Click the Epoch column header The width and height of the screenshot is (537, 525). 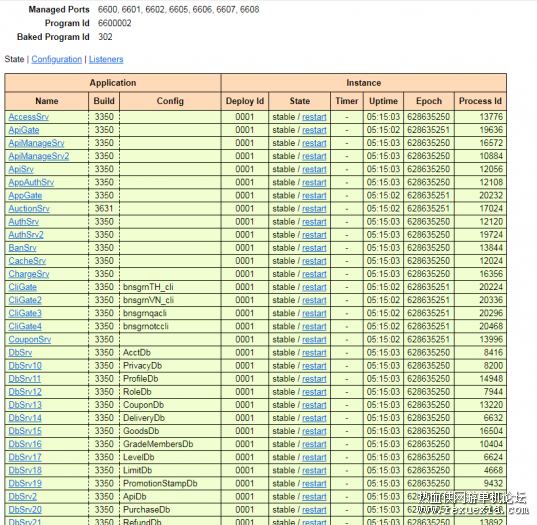[429, 101]
